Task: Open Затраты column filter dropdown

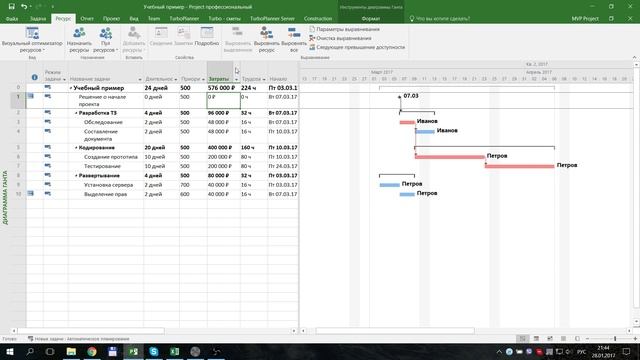Action: (236, 79)
